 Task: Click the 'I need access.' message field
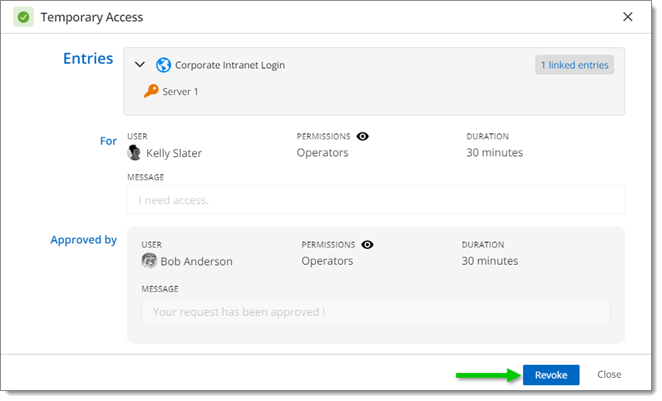[376, 200]
